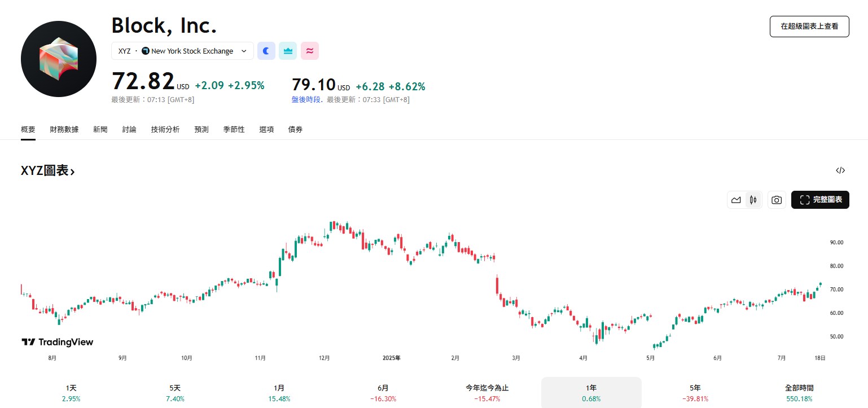
Task: Select the 2025年 marker on the time axis
Action: 391,358
